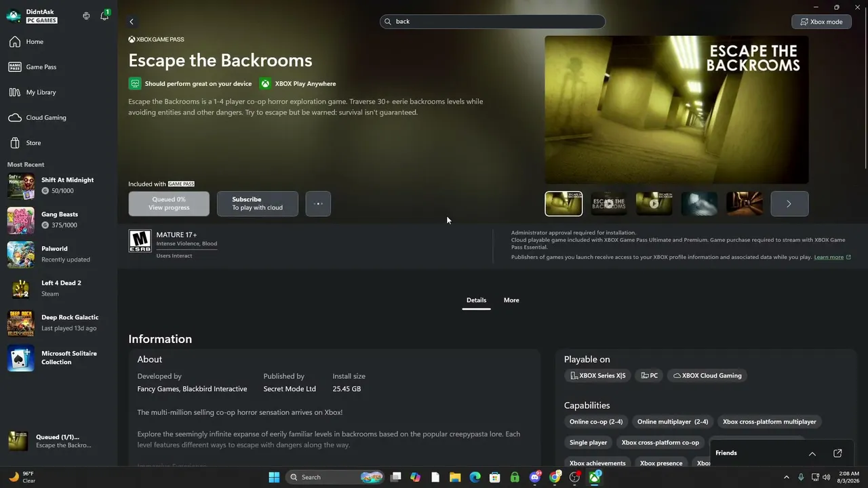Open Deep Rock Galactic from Most Recent

point(58,323)
